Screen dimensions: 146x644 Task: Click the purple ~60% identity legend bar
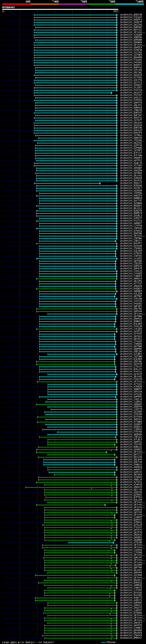(73, 4)
